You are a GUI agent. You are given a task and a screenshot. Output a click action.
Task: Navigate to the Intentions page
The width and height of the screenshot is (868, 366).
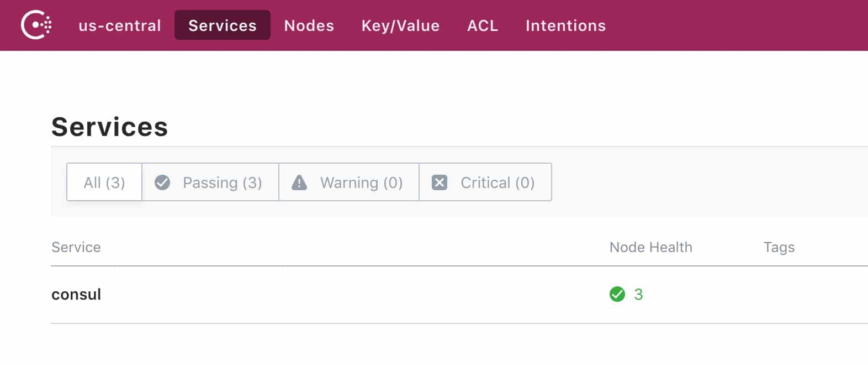tap(565, 25)
